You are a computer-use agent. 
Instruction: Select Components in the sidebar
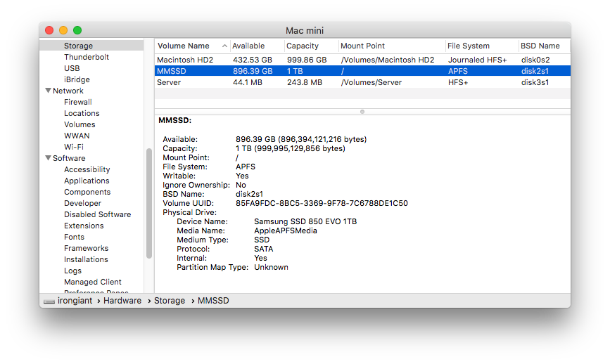click(87, 192)
